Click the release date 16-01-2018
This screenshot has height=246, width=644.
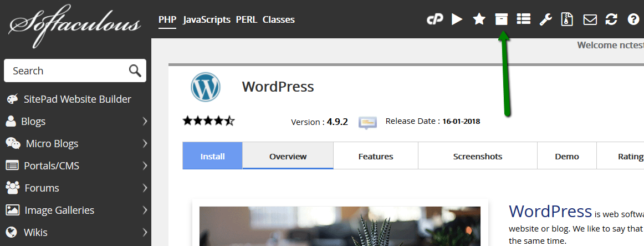461,122
